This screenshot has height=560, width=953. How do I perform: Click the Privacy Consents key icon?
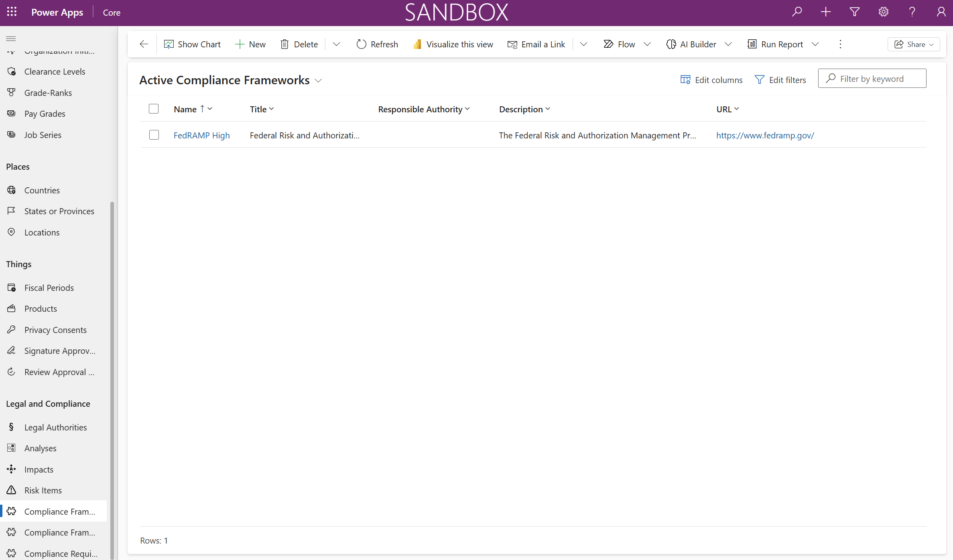pyautogui.click(x=11, y=329)
